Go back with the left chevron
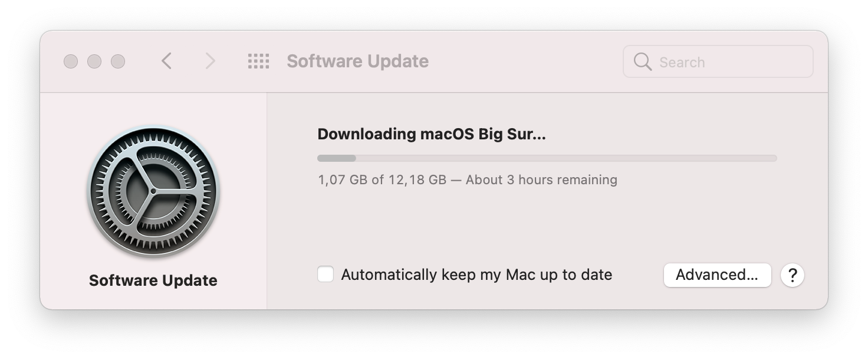This screenshot has height=359, width=868. coord(167,61)
